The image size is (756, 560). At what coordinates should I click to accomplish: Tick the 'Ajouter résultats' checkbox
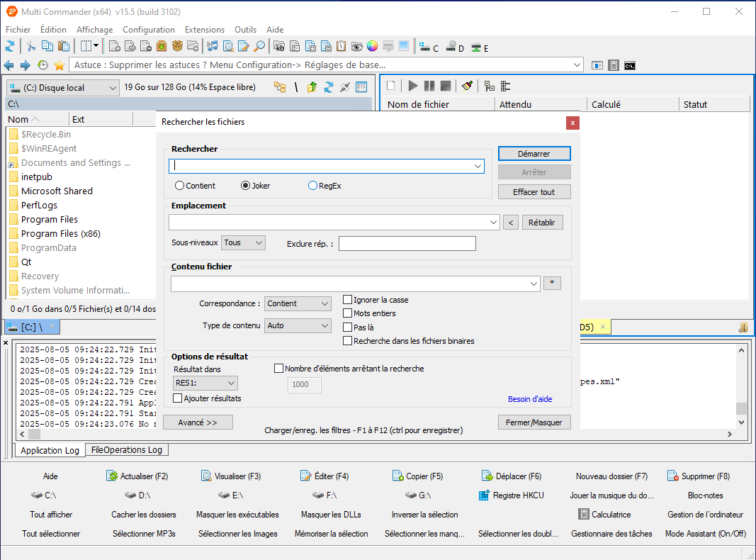(178, 398)
